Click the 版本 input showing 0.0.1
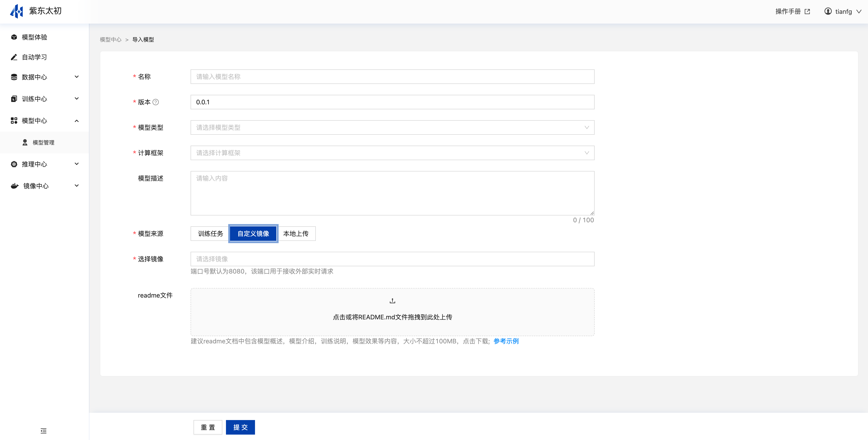Viewport: 868px width, 440px height. click(x=392, y=102)
